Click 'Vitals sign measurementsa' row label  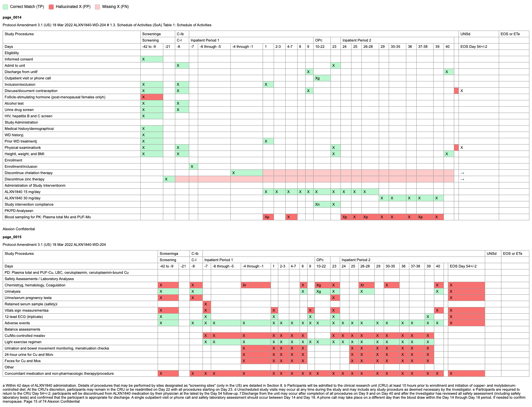pos(27,310)
